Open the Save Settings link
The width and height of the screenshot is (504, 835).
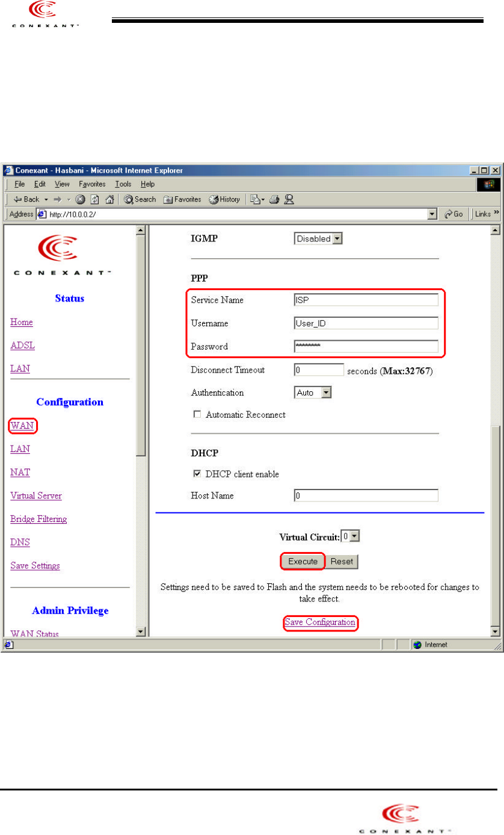click(x=35, y=565)
